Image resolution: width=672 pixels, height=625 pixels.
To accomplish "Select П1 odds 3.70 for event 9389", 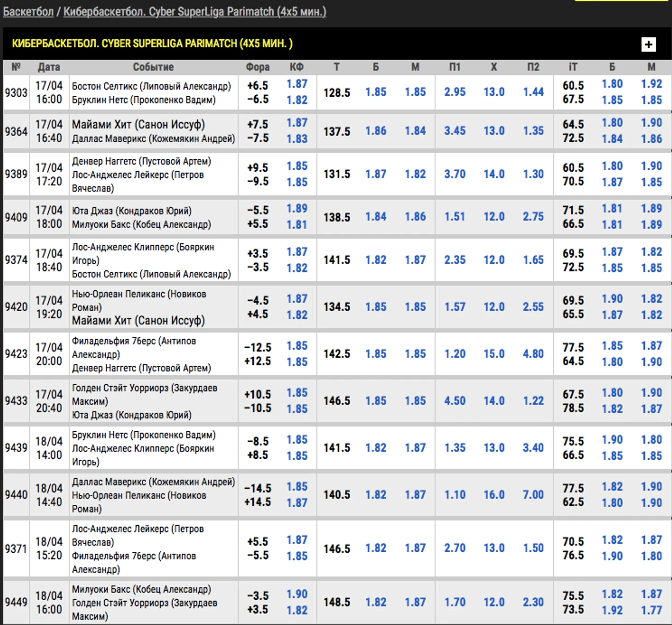I will [455, 174].
